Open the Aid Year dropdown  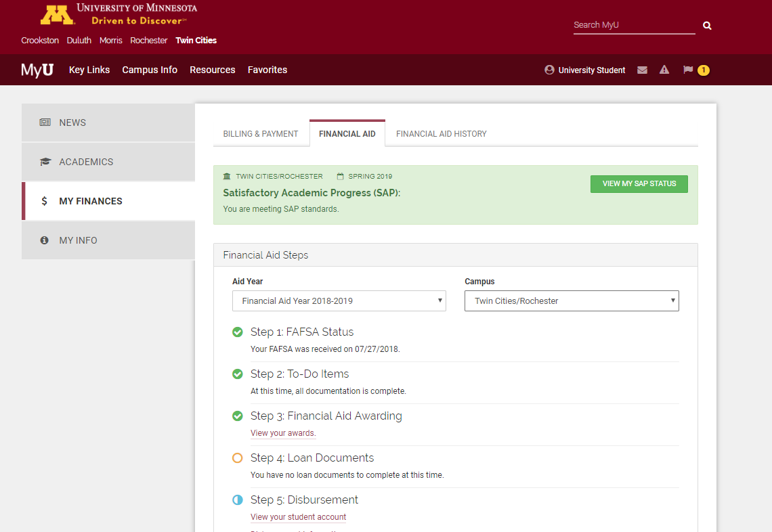coord(339,301)
